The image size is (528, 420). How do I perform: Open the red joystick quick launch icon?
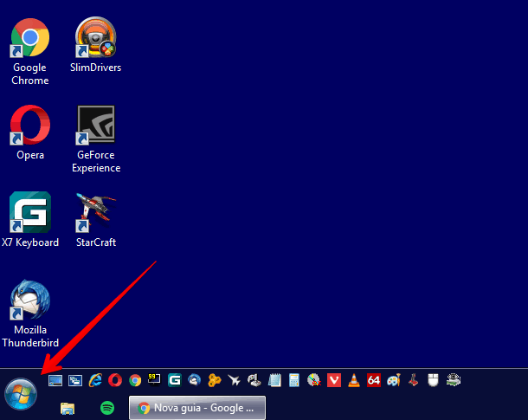click(x=413, y=380)
